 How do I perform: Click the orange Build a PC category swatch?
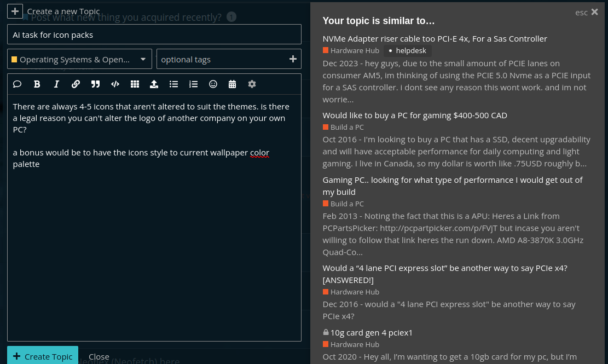(x=325, y=127)
